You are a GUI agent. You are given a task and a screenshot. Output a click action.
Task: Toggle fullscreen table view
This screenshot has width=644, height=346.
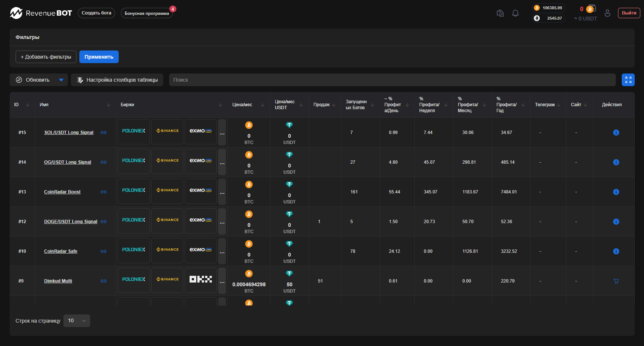(x=628, y=80)
